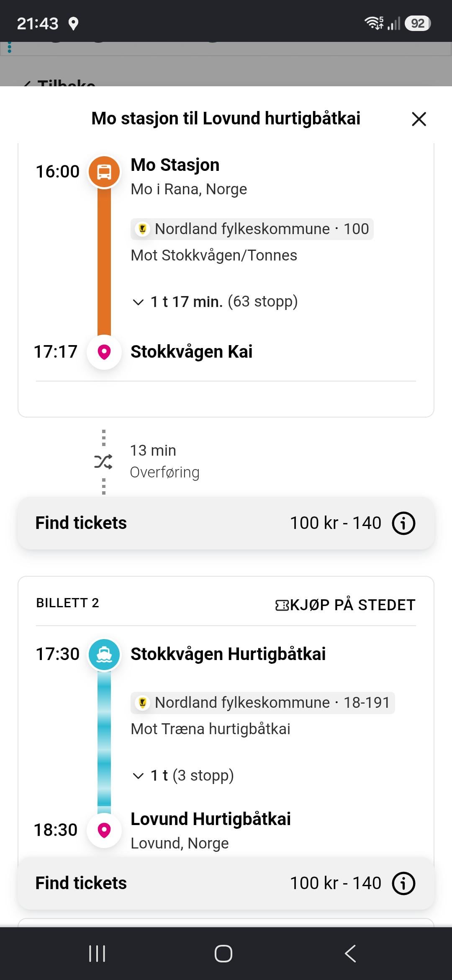
Task: Open Nordland fylkeskommune route 100 badge
Action: point(252,229)
